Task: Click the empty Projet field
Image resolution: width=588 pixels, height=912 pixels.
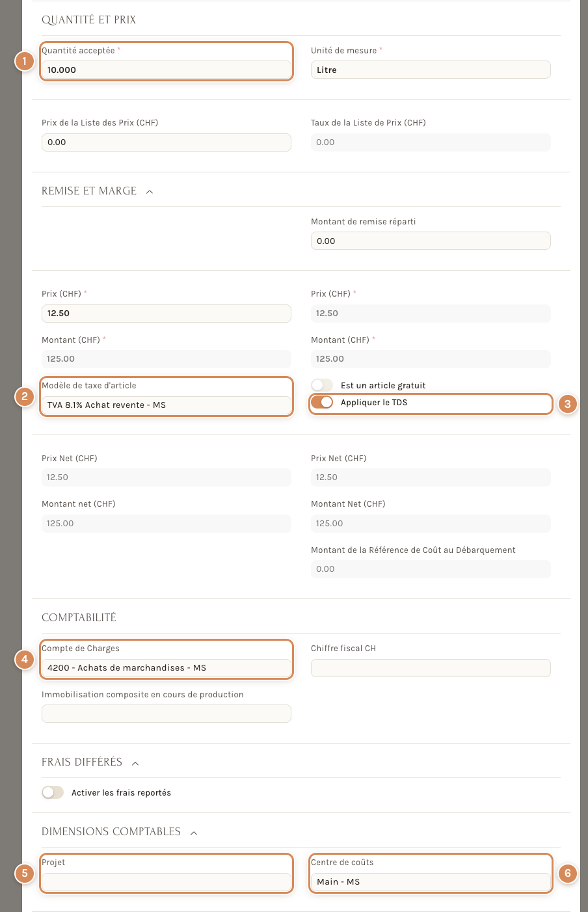Action: [x=167, y=882]
